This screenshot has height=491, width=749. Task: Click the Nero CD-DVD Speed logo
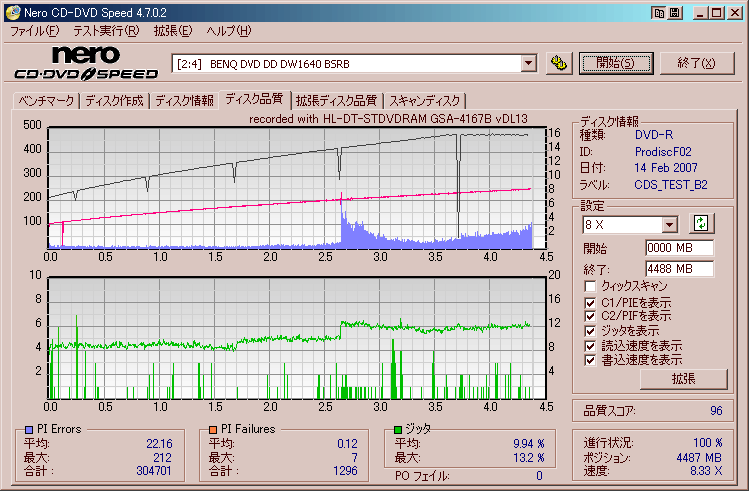pyautogui.click(x=86, y=63)
